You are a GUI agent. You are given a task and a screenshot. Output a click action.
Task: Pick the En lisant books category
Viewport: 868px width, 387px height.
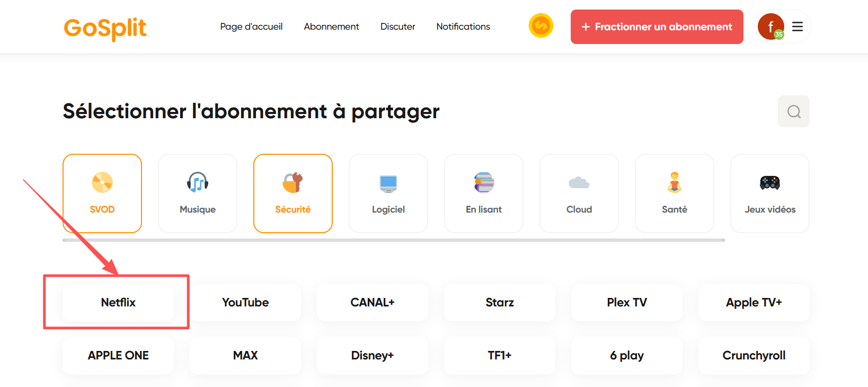pos(484,193)
